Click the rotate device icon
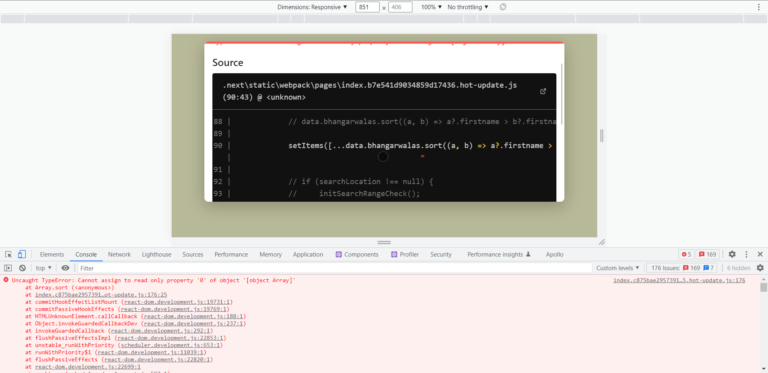The image size is (768, 373). pyautogui.click(x=503, y=7)
